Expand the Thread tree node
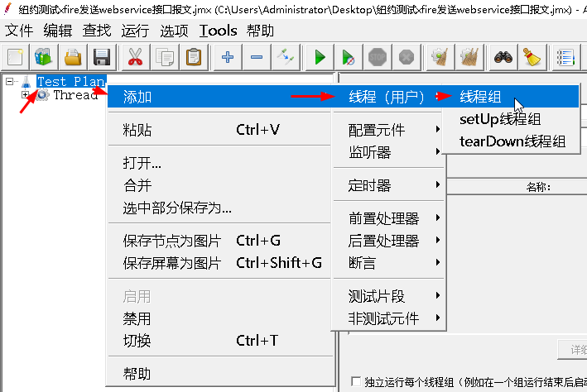The width and height of the screenshot is (587, 392). tap(25, 94)
